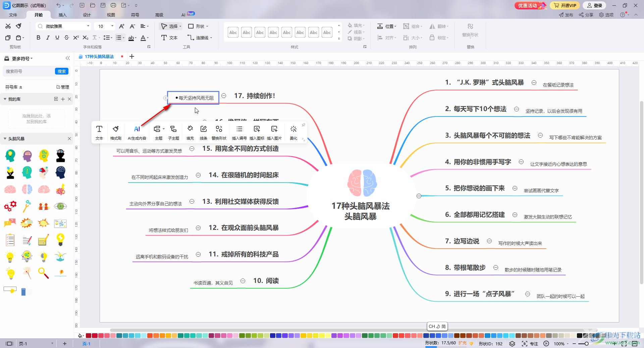The height and width of the screenshot is (348, 644).
Task: Switch to the 设计 ribbon tab
Action: tap(87, 15)
